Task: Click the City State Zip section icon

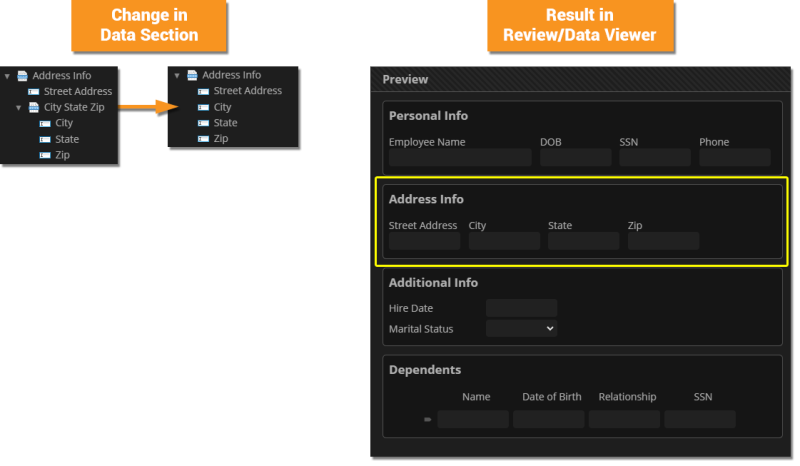Action: [34, 107]
